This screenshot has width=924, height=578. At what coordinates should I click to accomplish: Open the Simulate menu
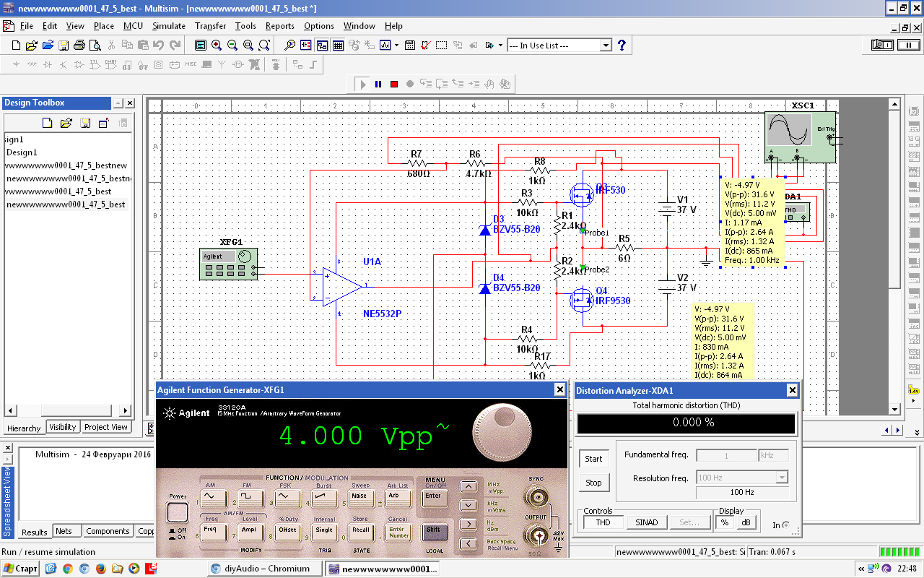point(169,26)
